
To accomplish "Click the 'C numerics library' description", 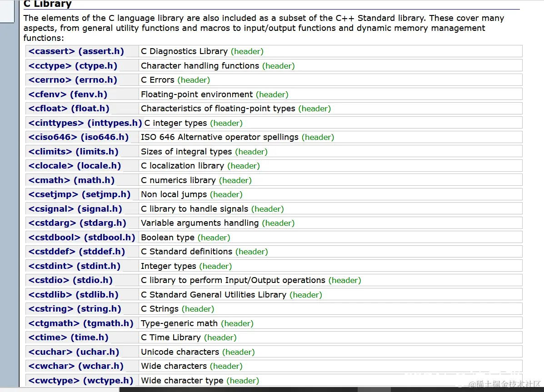I will 178,180.
